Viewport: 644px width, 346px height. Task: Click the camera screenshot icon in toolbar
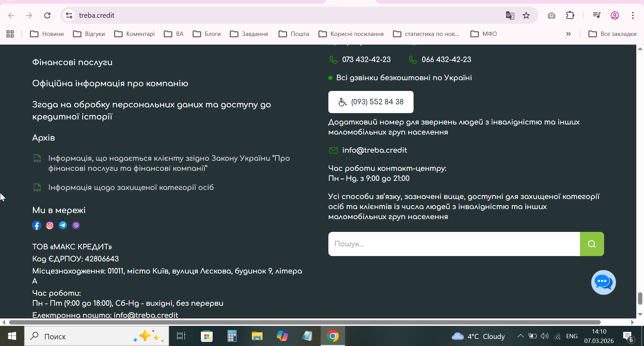551,15
